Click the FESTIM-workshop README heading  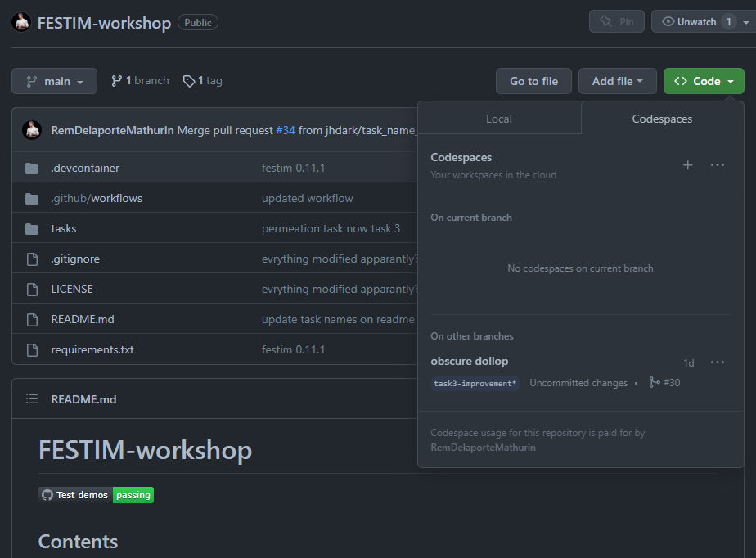(x=145, y=450)
